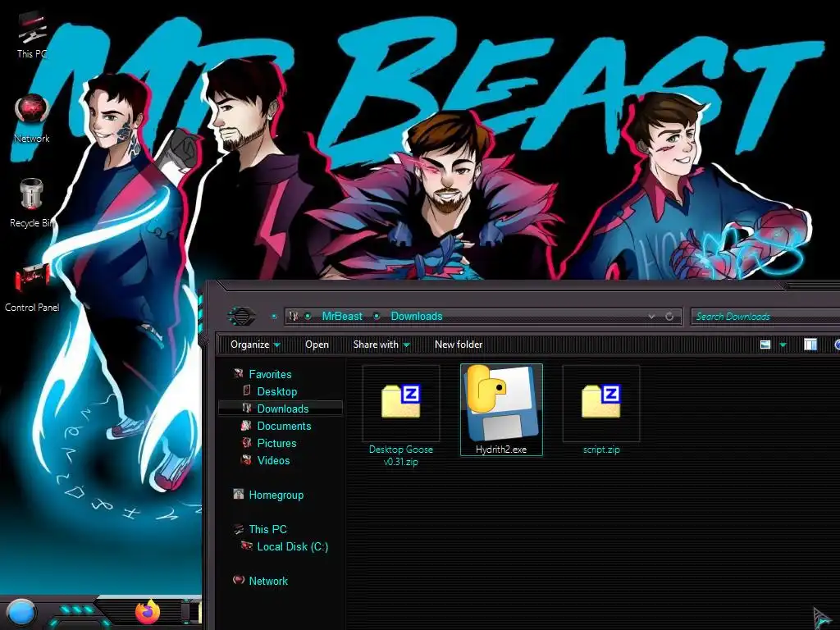Select the Hydrith2.exe file icon

(501, 403)
